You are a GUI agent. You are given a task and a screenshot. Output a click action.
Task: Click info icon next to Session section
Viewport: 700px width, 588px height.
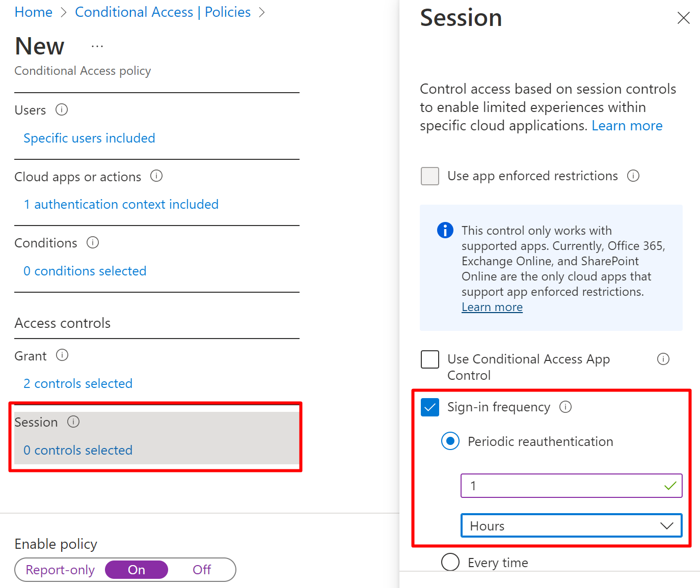click(73, 422)
